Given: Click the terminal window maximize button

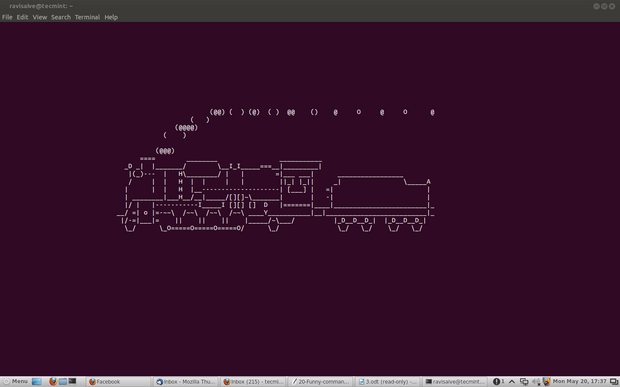Looking at the screenshot, I should click(x=604, y=6).
